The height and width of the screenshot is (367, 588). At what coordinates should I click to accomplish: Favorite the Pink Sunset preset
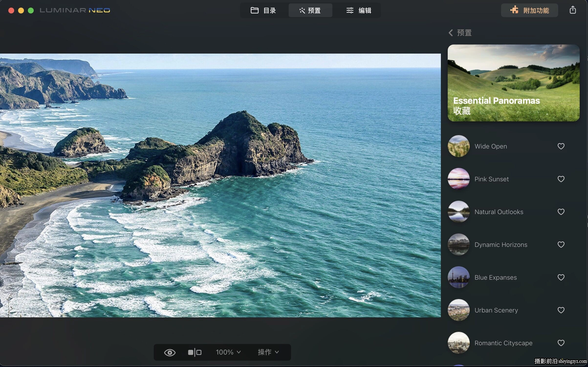(561, 179)
